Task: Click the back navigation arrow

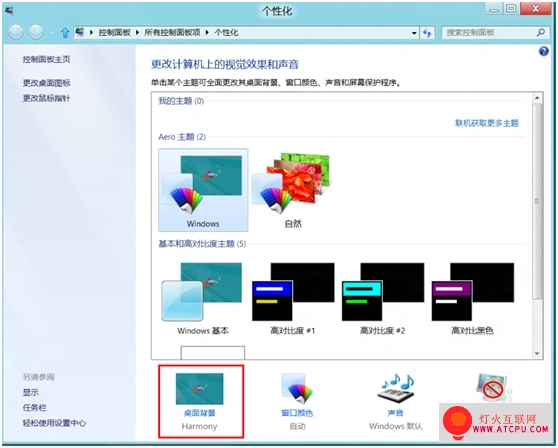Action: [16, 33]
